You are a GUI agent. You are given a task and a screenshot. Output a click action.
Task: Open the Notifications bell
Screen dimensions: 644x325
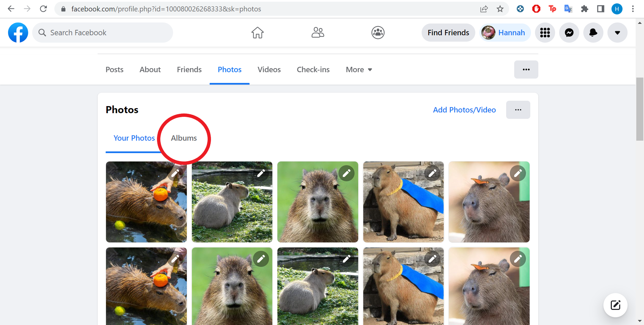(x=593, y=33)
